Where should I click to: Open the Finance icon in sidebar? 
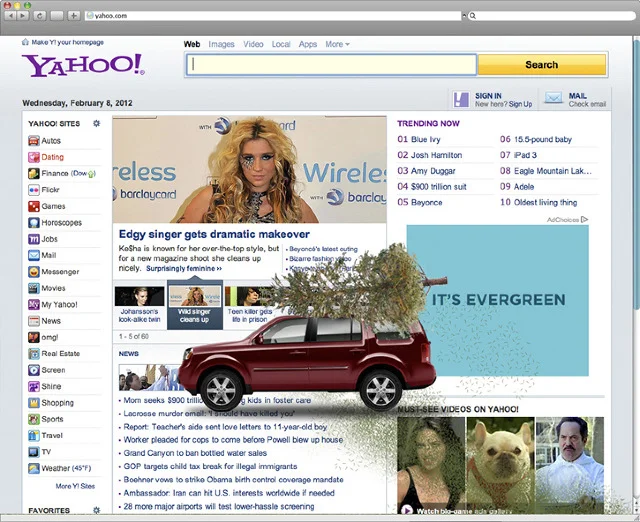34,173
